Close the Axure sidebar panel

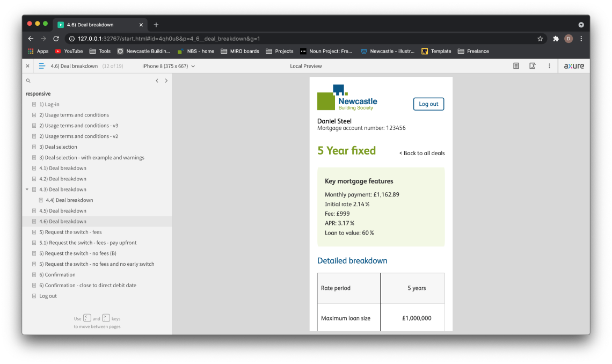[28, 66]
